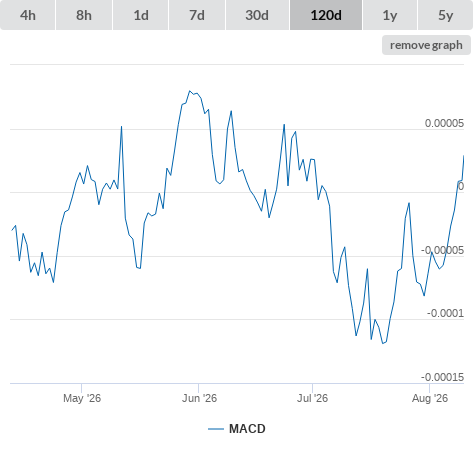This screenshot has height=455, width=474.
Task: Select the active 120d tab
Action: tap(326, 15)
